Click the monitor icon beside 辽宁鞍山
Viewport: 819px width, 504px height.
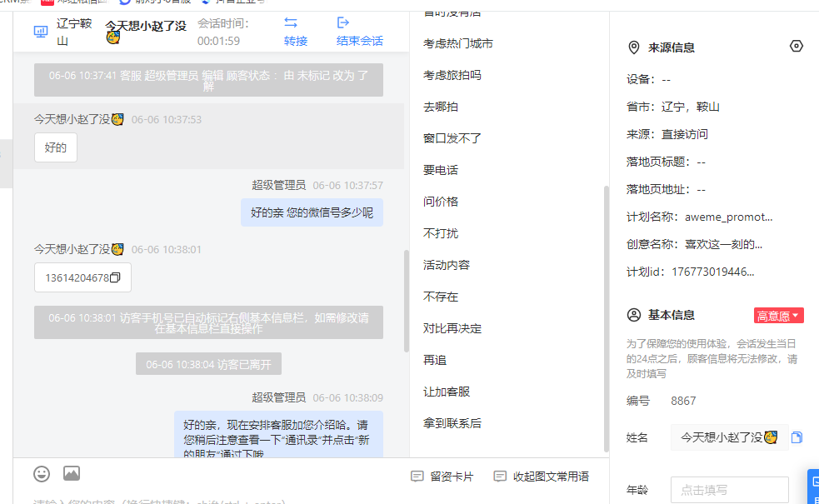(x=41, y=32)
